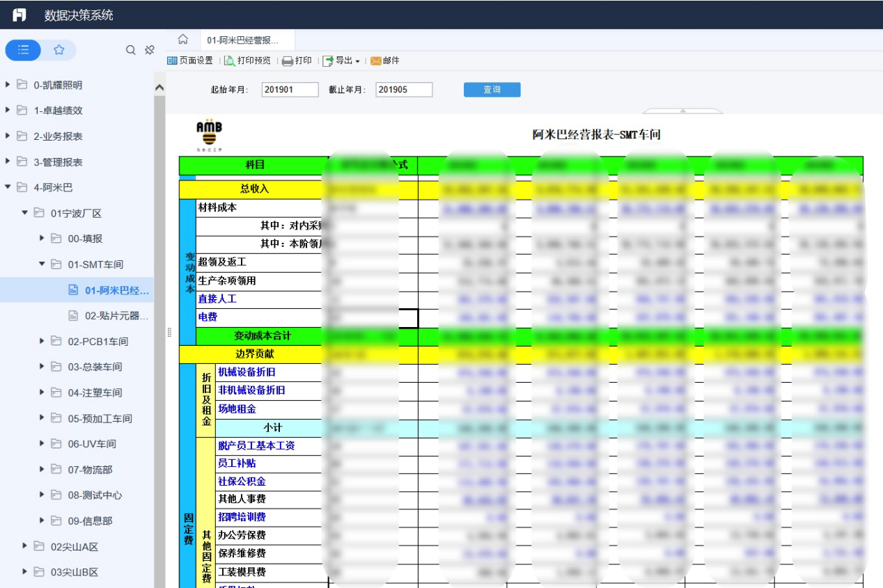Expand the 0-凯耀照明 folder
This screenshot has width=883, height=588.
(x=8, y=85)
